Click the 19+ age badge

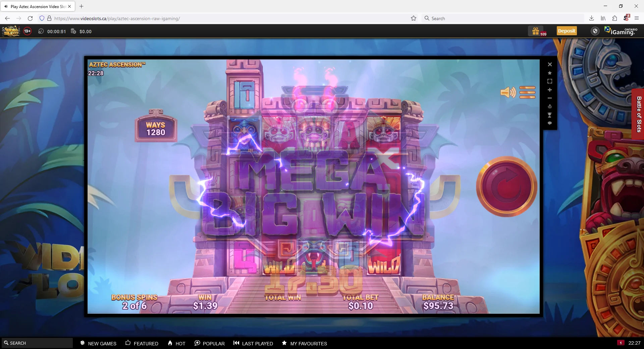pyautogui.click(x=28, y=31)
